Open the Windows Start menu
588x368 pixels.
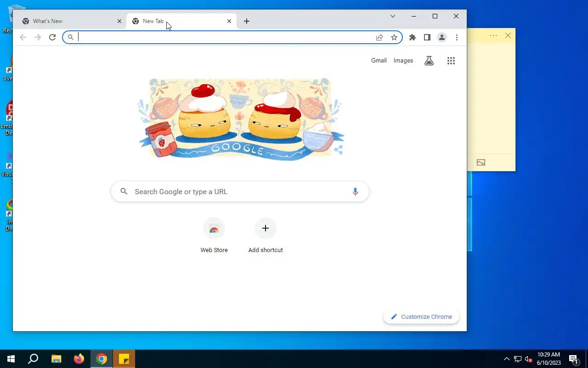[x=11, y=359]
